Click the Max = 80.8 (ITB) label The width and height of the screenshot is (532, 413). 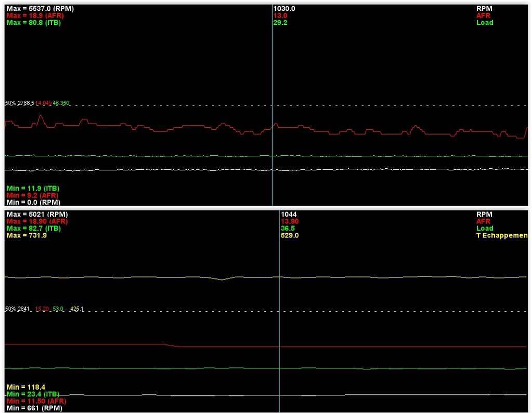tap(33, 23)
